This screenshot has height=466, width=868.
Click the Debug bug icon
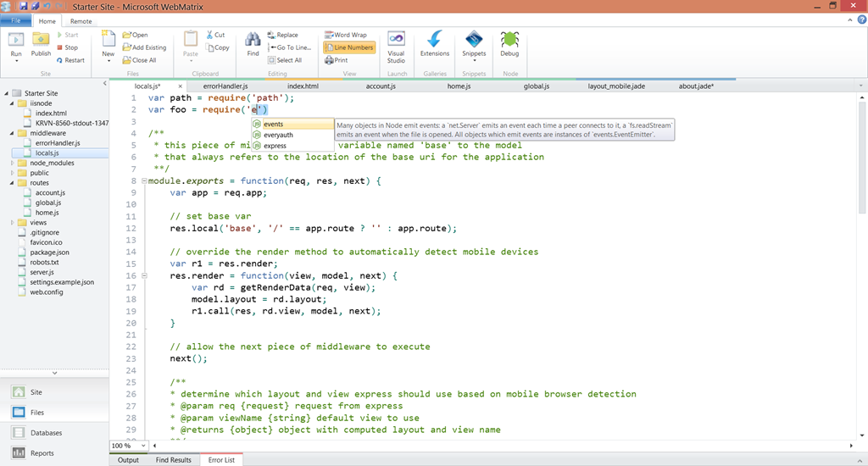tap(509, 40)
